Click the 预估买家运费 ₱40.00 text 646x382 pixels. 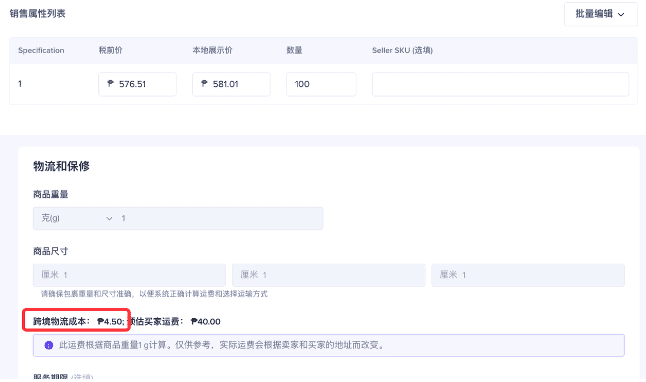pyautogui.click(x=175, y=321)
